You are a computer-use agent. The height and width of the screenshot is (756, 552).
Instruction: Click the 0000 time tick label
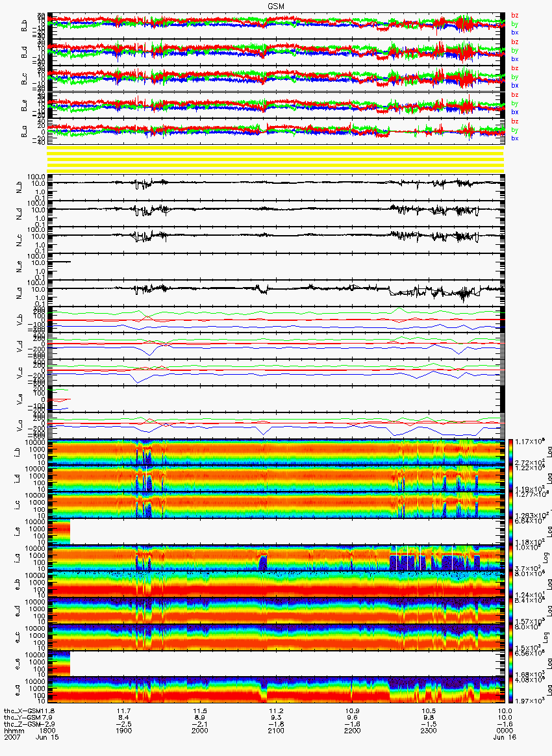pyautogui.click(x=505, y=731)
